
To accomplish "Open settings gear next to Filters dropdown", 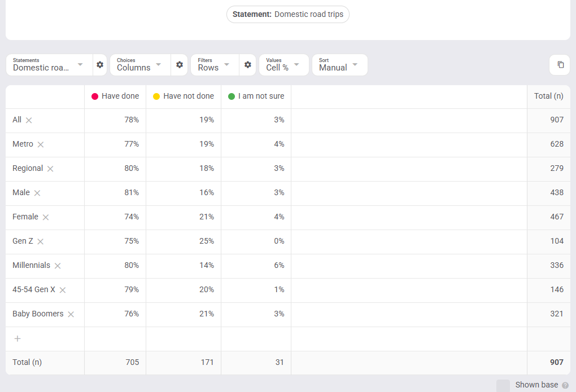I will coord(247,65).
